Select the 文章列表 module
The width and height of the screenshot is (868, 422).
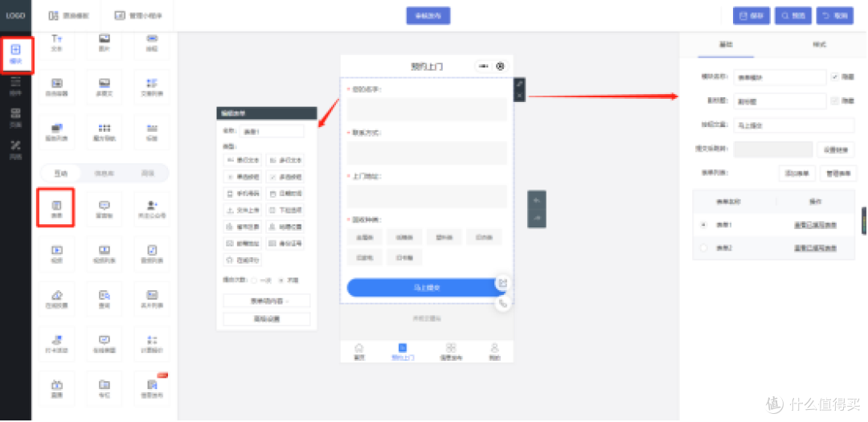[x=152, y=88]
